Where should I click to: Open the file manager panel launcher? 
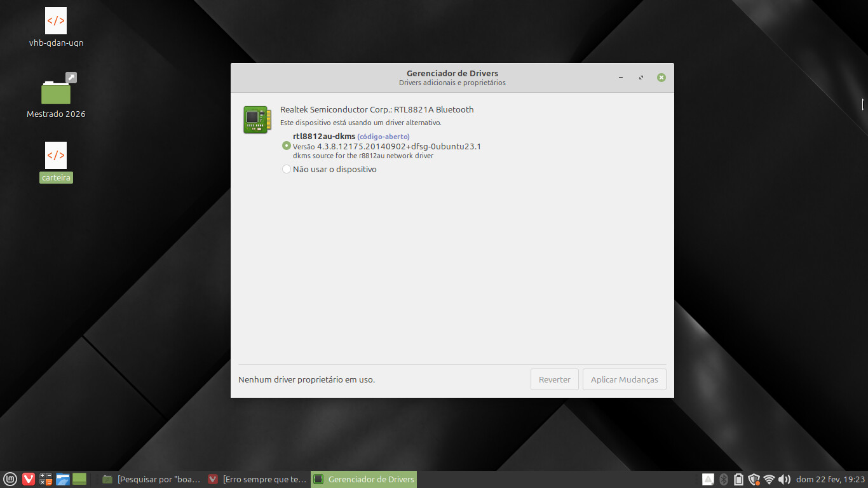62,479
